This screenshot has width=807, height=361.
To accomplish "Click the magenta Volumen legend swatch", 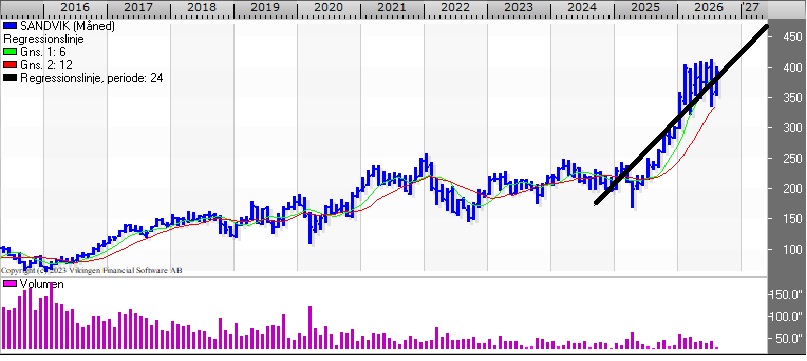I will 10,284.
